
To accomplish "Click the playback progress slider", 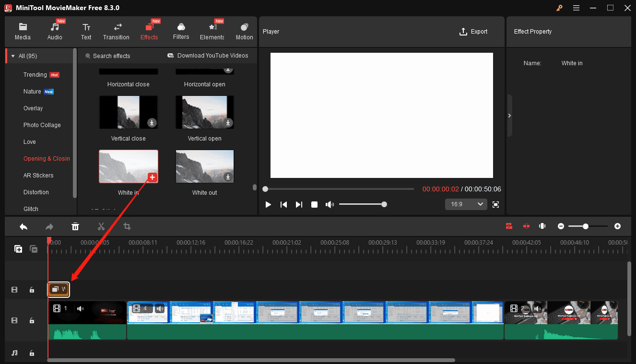I will coord(338,189).
